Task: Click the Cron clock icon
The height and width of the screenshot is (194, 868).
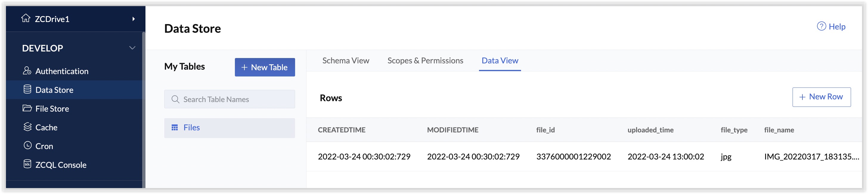Action: point(27,145)
